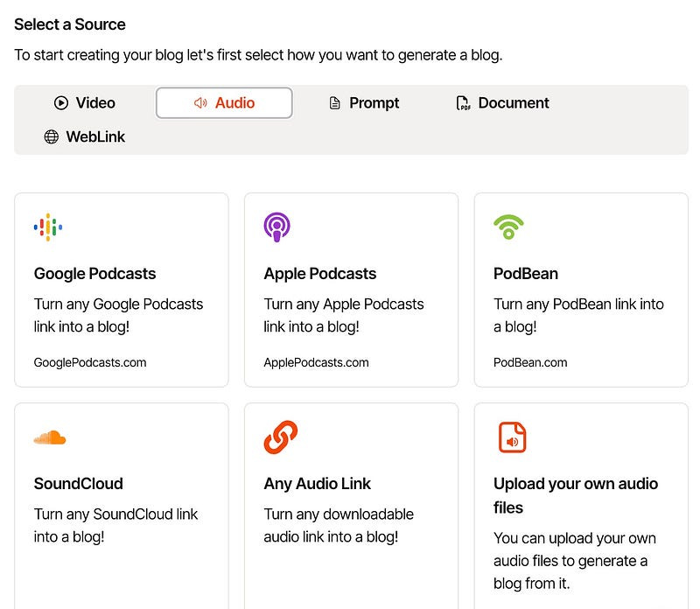
Task: Choose the SoundCloud card title
Action: pos(79,484)
